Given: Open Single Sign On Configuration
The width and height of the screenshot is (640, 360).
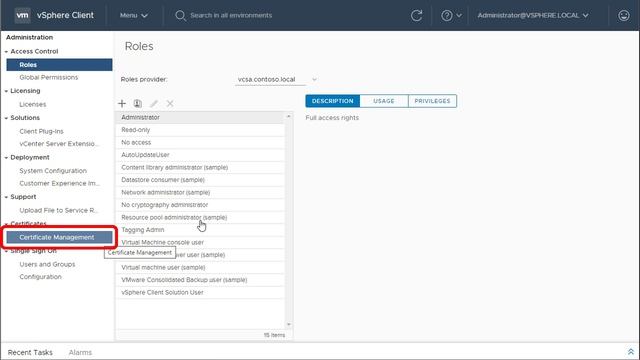Looking at the screenshot, I should (40, 277).
